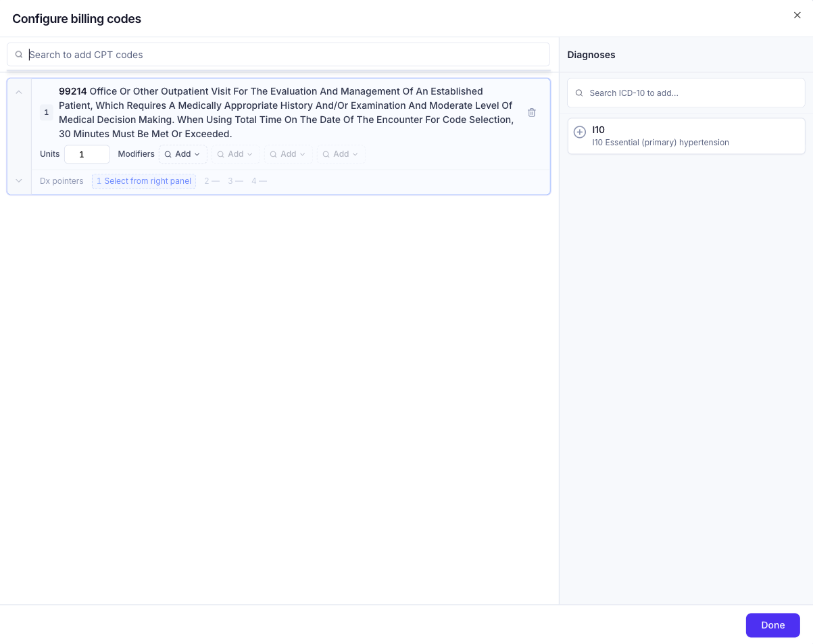Close the Configure billing codes dialog
Image resolution: width=813 pixels, height=644 pixels.
[797, 16]
